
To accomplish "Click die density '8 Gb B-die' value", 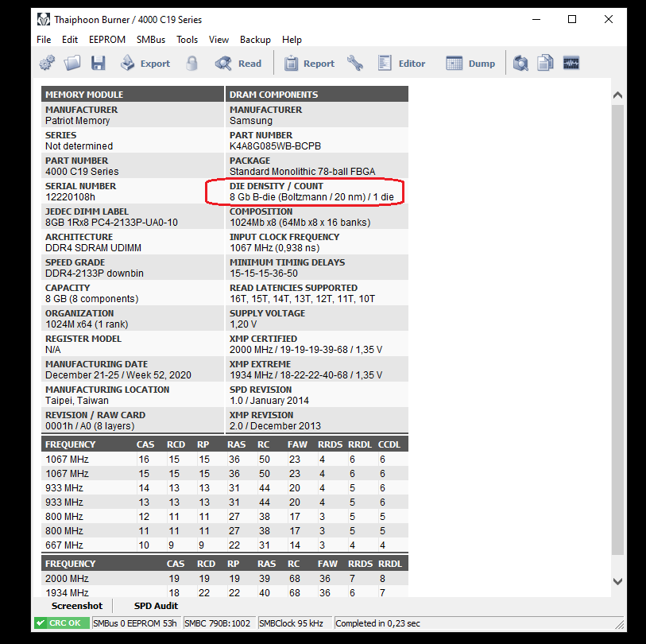I will tap(311, 197).
